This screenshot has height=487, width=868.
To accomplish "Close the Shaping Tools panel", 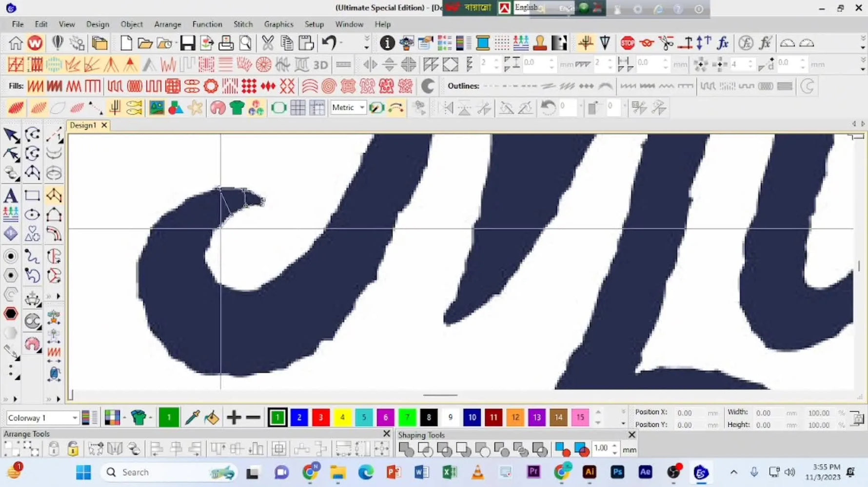I will 631,434.
